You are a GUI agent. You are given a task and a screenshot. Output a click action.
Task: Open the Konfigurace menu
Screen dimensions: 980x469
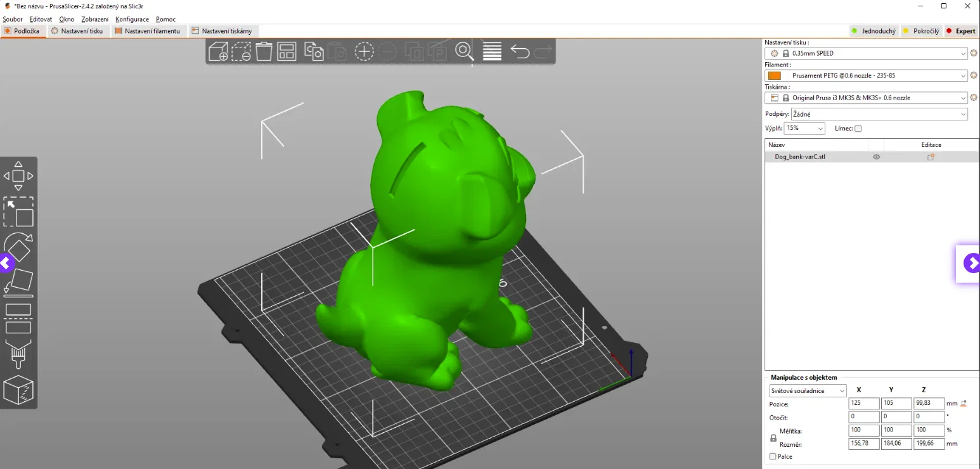click(x=133, y=20)
